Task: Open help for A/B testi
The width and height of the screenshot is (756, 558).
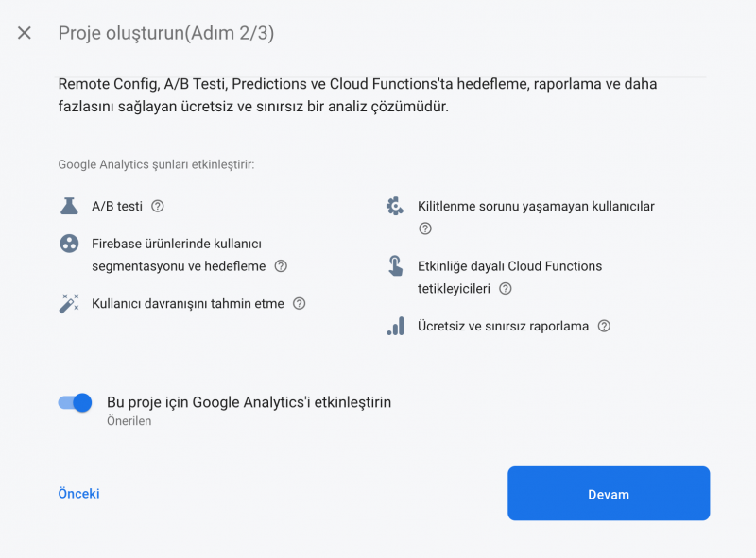Action: pyautogui.click(x=156, y=206)
